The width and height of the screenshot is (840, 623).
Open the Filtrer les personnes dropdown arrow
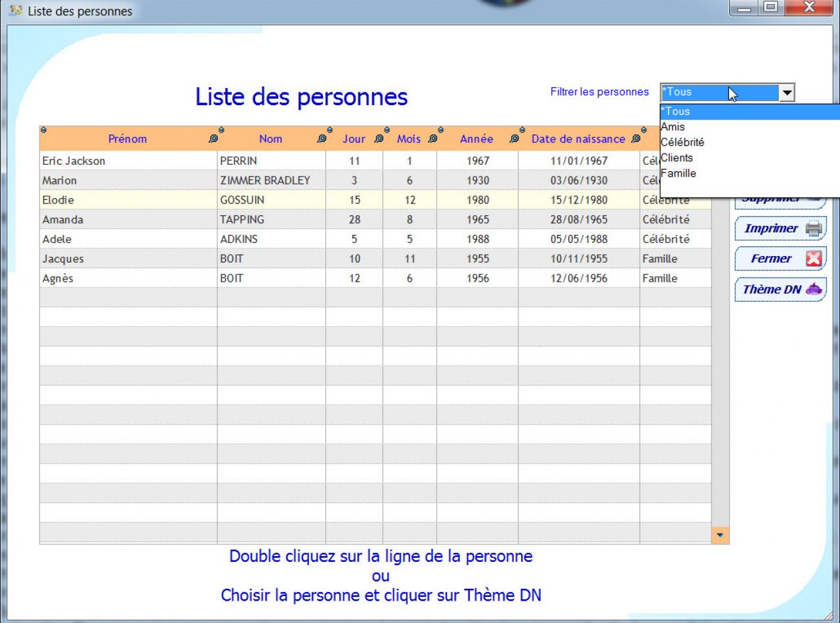(787, 92)
